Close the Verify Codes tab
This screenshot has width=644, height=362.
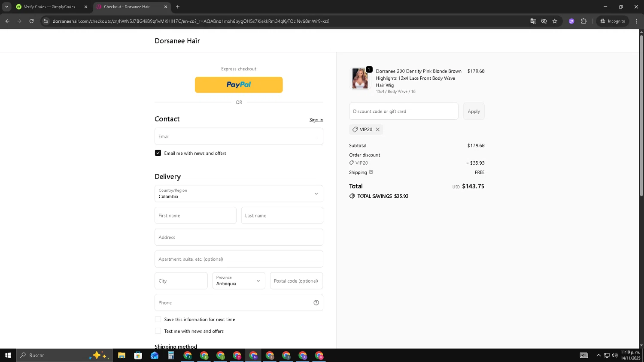(x=85, y=7)
